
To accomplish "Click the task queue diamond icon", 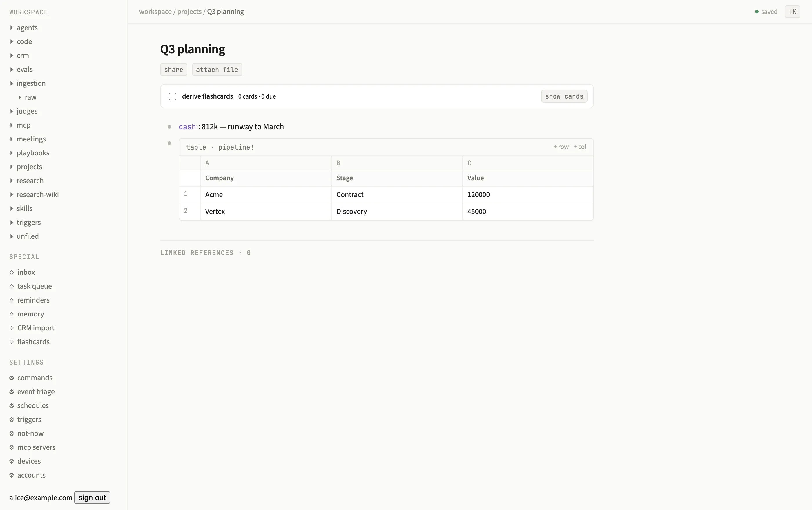I will (12, 286).
